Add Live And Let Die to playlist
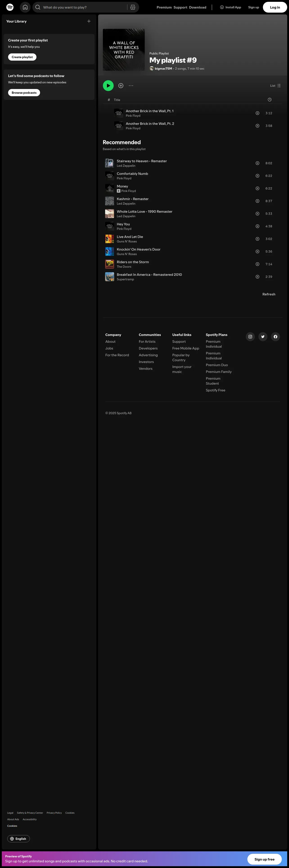The height and width of the screenshot is (868, 289). point(257,239)
